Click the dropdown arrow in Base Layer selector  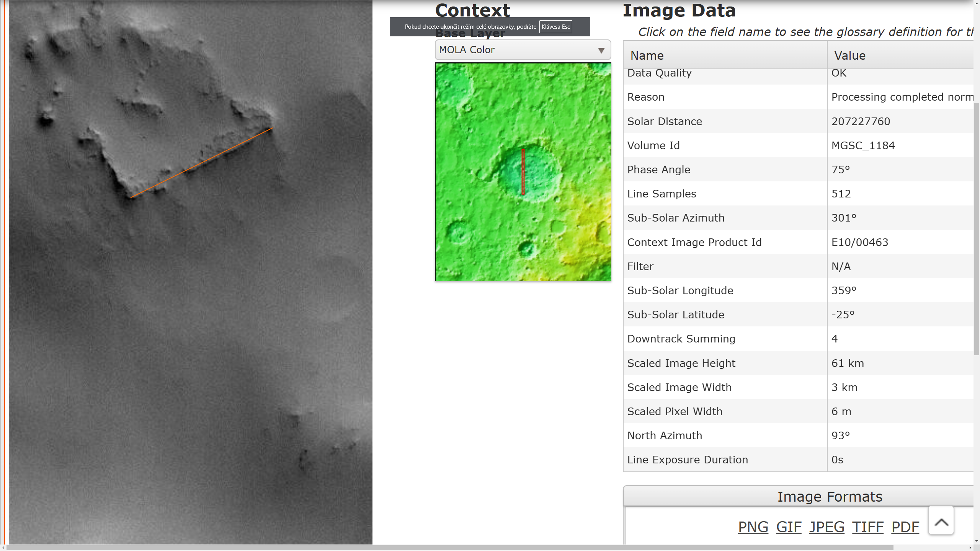point(601,51)
